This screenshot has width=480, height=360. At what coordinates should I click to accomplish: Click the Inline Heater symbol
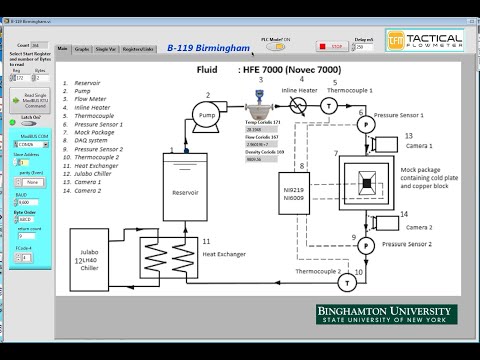click(x=298, y=106)
